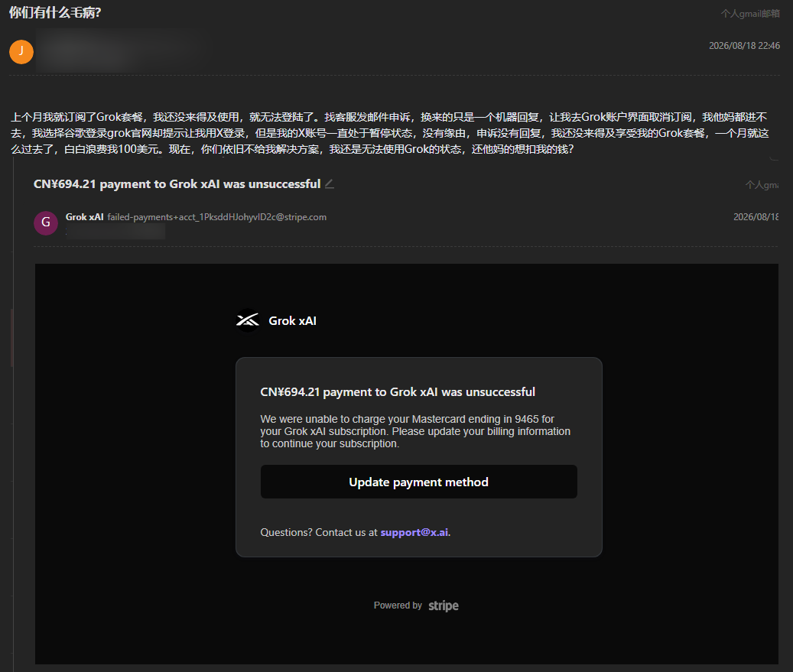793x672 pixels.
Task: Click the truncated 个人gm label in forwarded header
Action: [762, 185]
